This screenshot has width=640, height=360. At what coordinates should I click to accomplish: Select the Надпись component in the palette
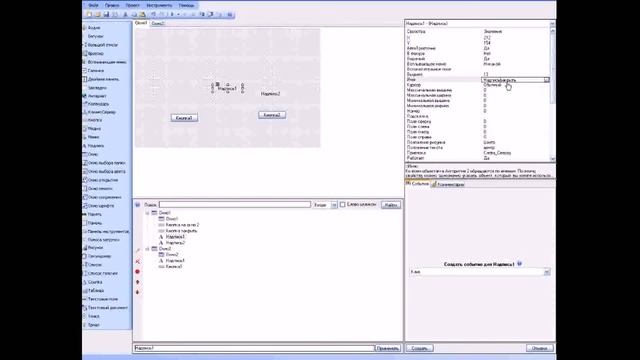96,146
